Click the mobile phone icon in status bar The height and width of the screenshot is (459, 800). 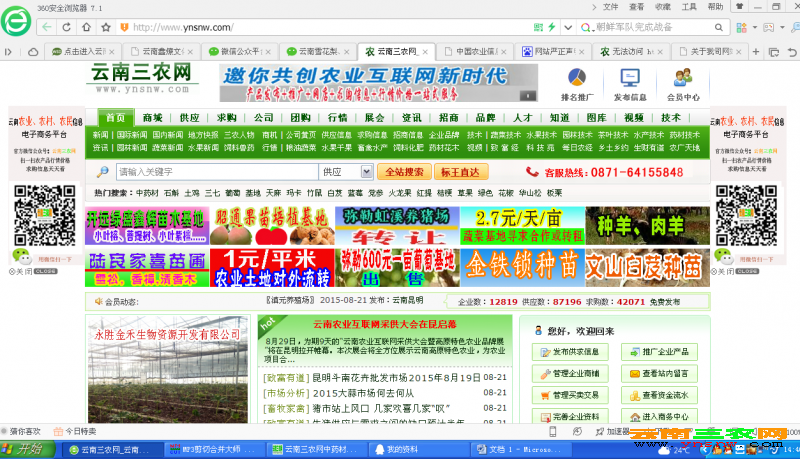tap(553, 431)
